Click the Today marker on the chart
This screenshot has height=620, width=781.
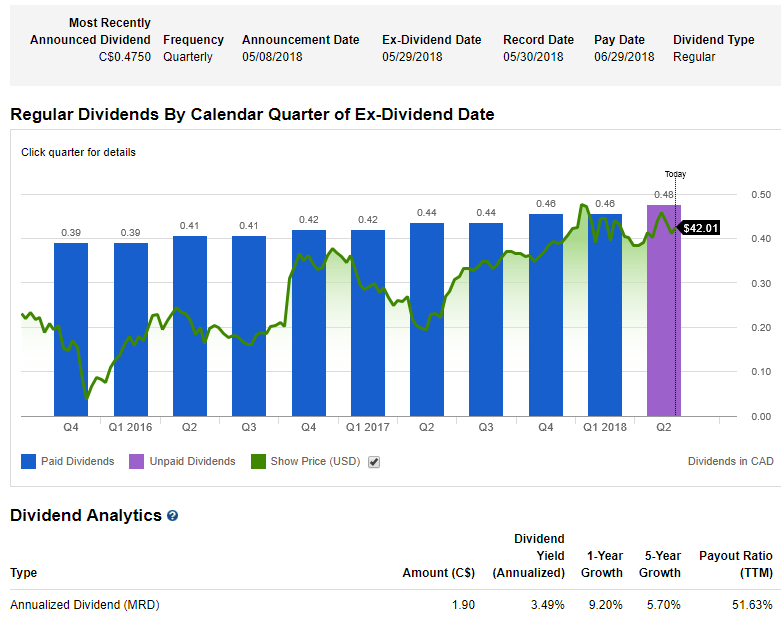(x=676, y=174)
